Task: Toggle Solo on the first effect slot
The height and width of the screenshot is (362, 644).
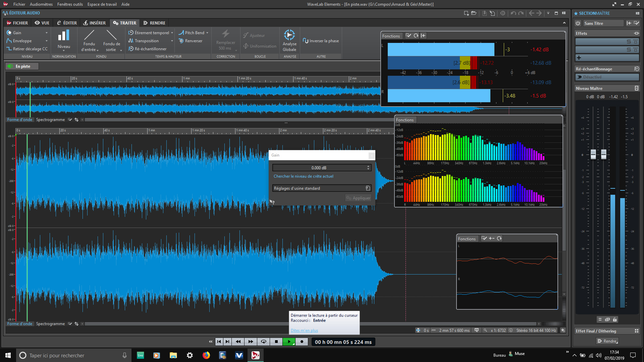Action: coord(629,41)
